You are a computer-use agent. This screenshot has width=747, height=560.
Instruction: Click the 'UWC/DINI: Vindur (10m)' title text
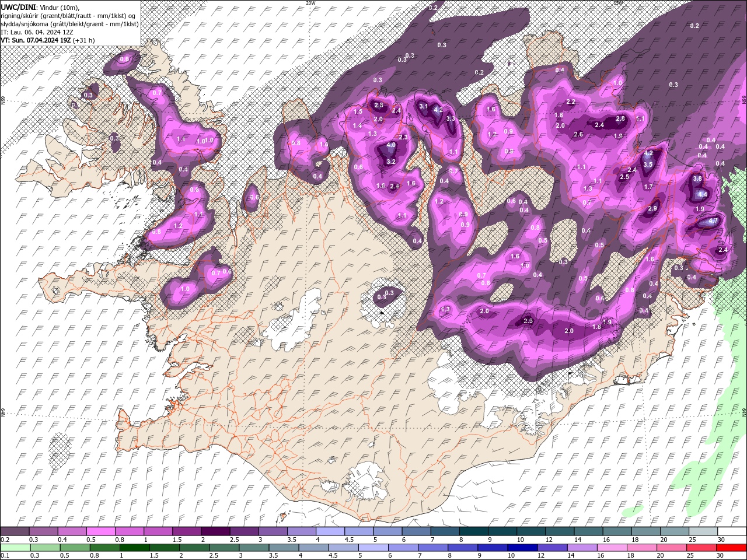[x=40, y=7]
